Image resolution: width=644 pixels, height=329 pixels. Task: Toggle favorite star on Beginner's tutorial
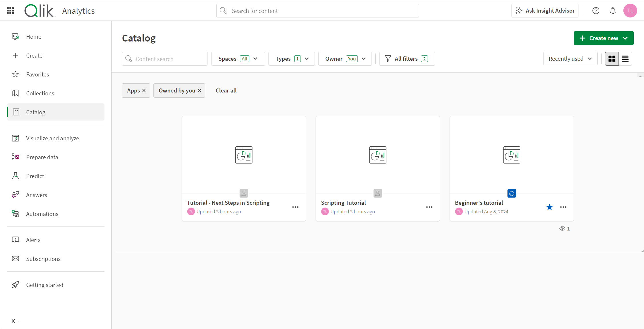click(x=549, y=207)
